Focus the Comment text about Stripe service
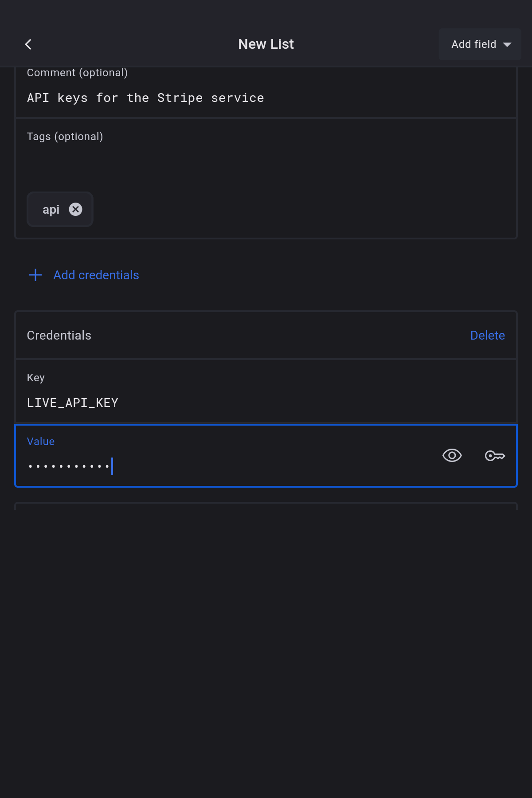 145,98
